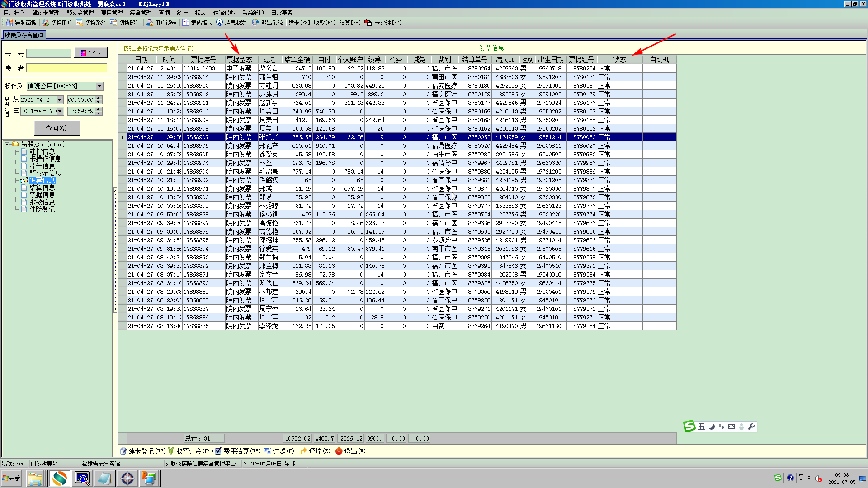This screenshot has width=868, height=488.
Task: Open 用户锁定 user lock
Action: [150, 23]
